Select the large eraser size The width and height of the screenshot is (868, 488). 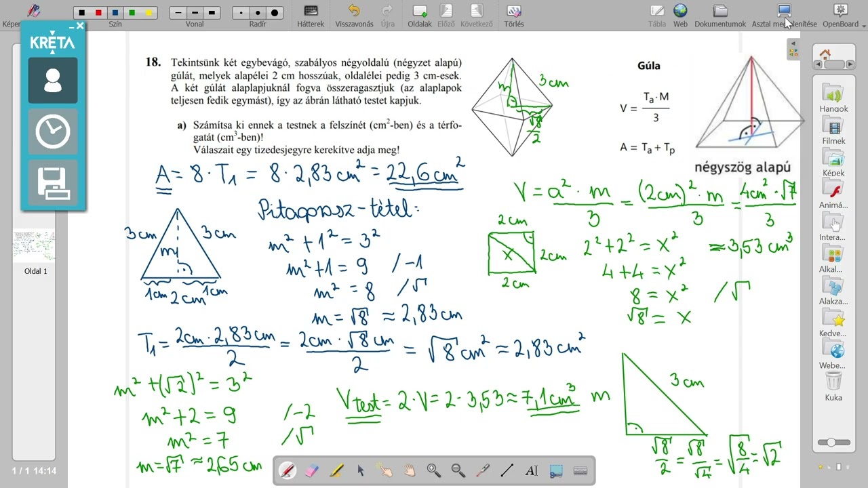point(274,13)
